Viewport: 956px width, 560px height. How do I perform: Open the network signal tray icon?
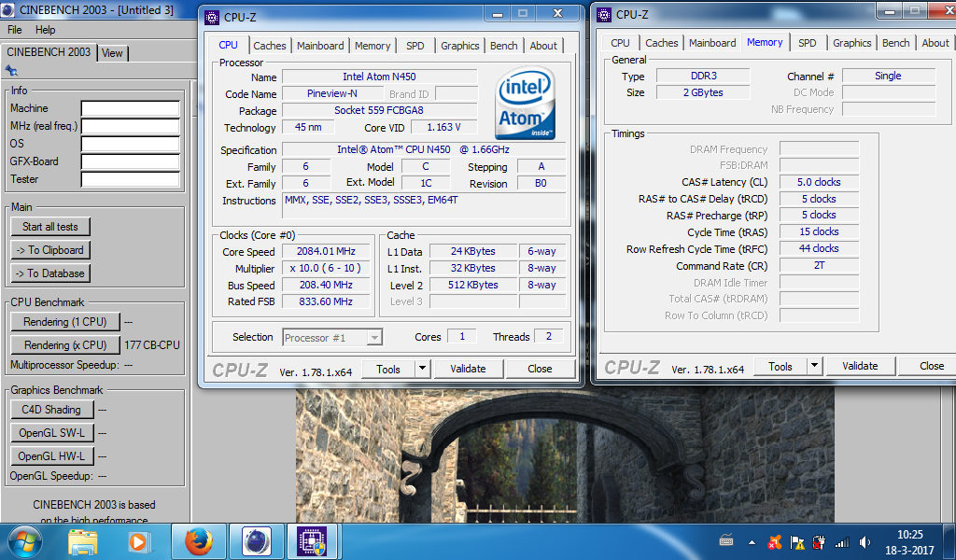(842, 541)
